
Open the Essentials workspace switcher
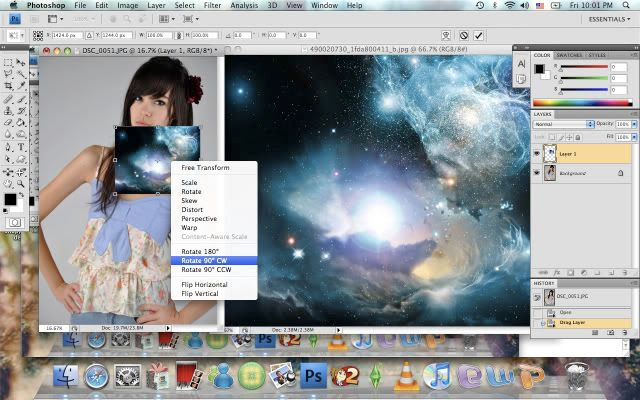point(610,19)
